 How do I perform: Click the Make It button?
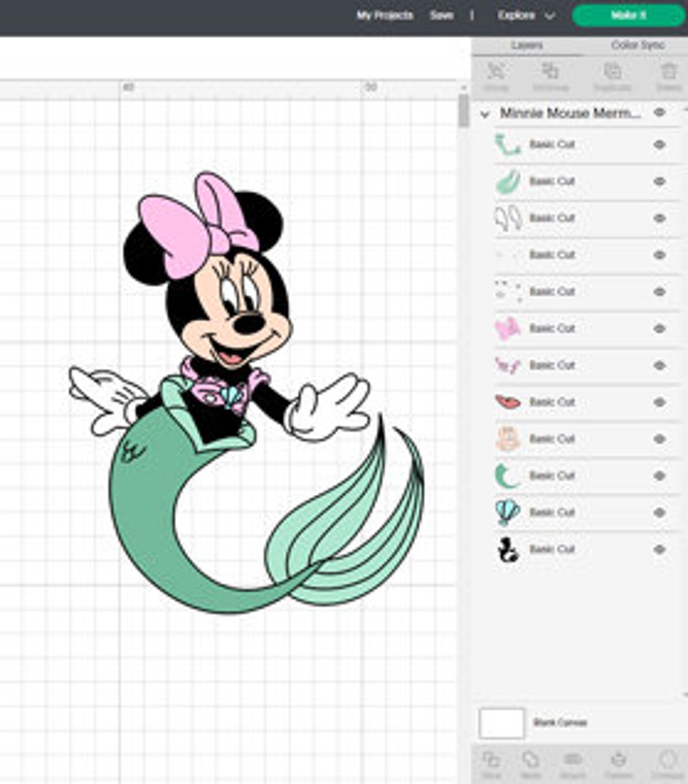[628, 15]
